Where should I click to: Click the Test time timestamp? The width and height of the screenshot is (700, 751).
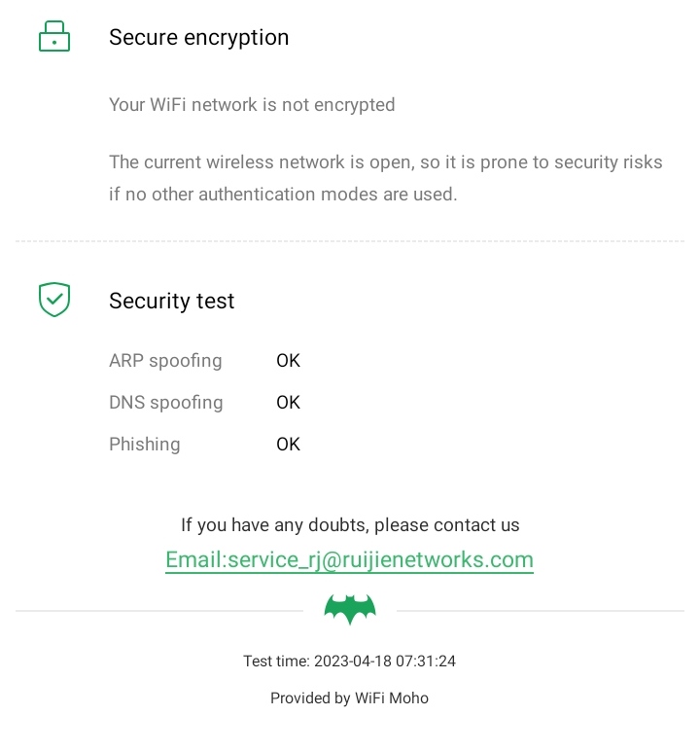tap(349, 662)
